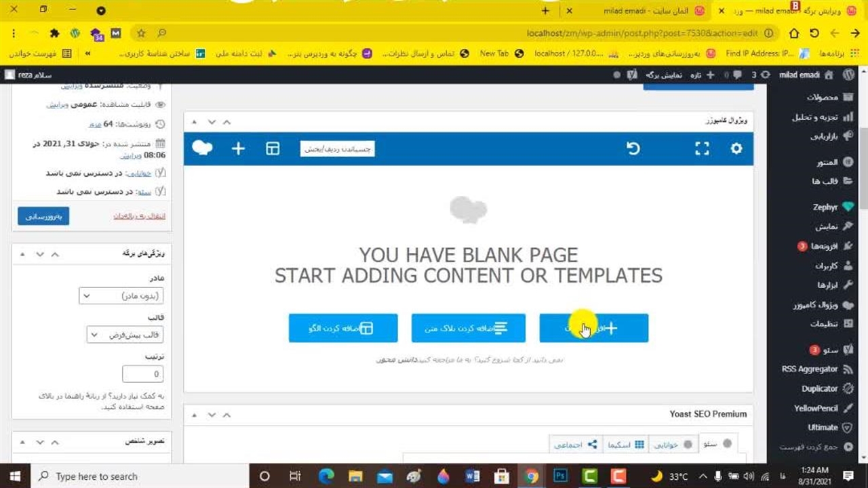Open the page parent dropdown

[x=121, y=296]
